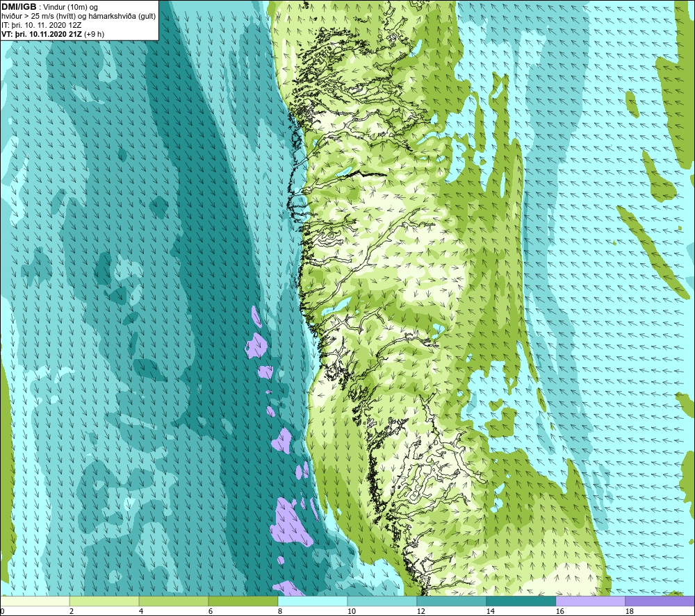This screenshot has height=616, width=695.
Task: Click the purple legend swatch above 18 m/s
Action: click(660, 601)
